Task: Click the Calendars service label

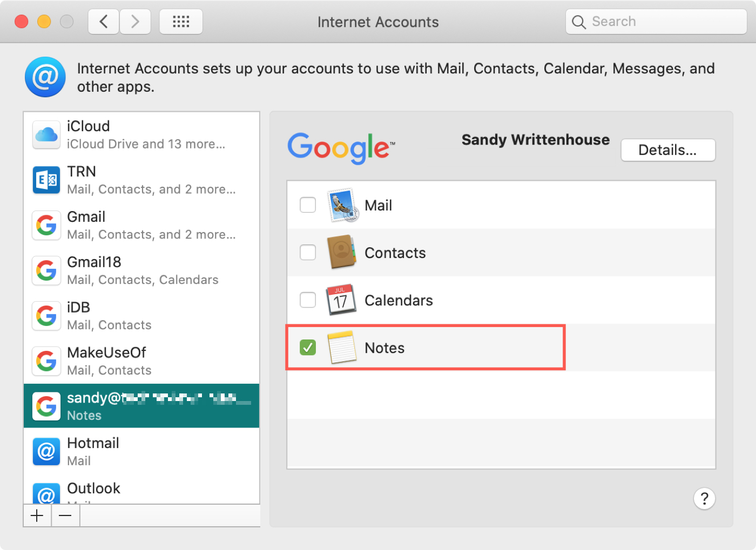Action: pos(399,300)
